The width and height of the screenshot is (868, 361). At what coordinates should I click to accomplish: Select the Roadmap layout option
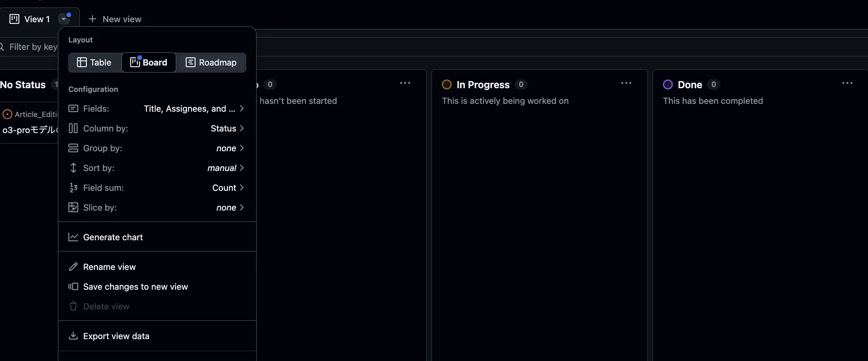tap(211, 63)
